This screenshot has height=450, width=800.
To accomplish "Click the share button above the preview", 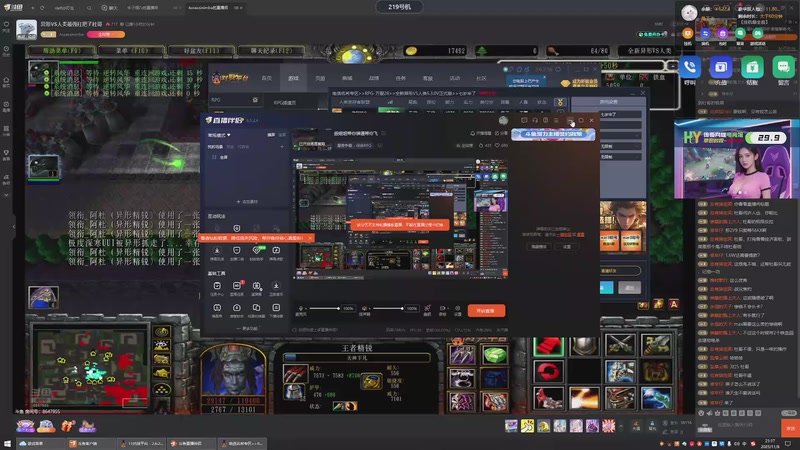I will 502,133.
